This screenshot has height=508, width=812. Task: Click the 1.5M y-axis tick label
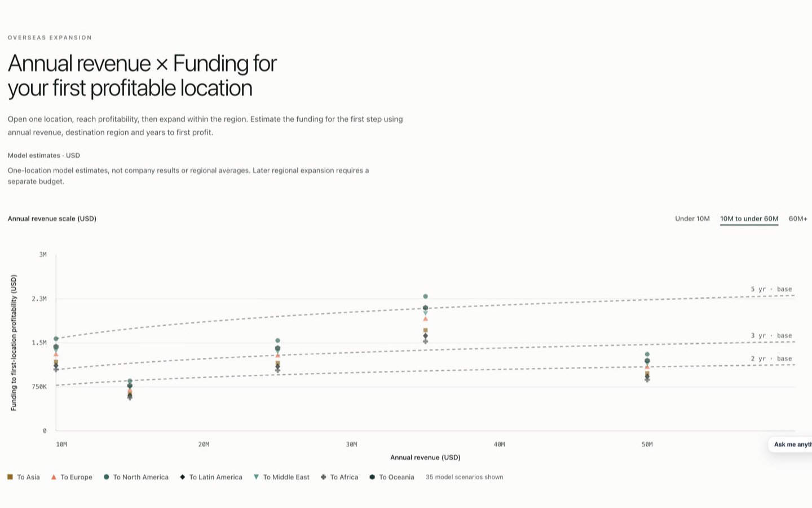pyautogui.click(x=39, y=343)
